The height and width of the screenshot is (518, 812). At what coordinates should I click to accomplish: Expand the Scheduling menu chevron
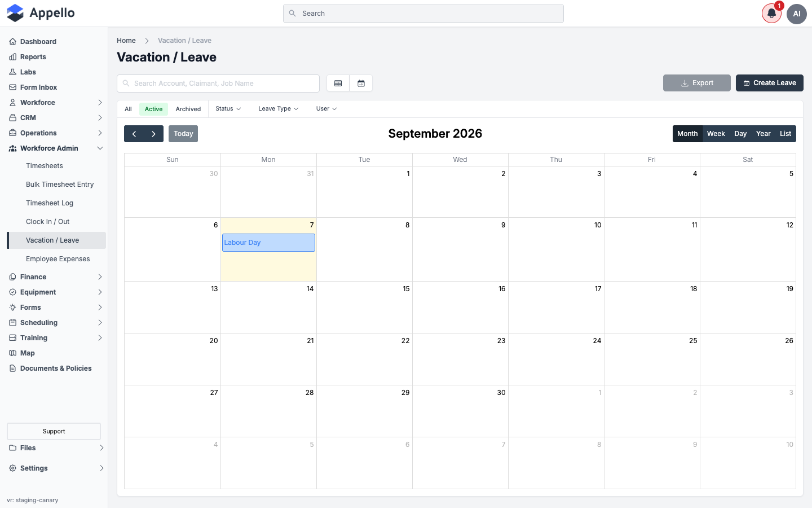pyautogui.click(x=100, y=323)
